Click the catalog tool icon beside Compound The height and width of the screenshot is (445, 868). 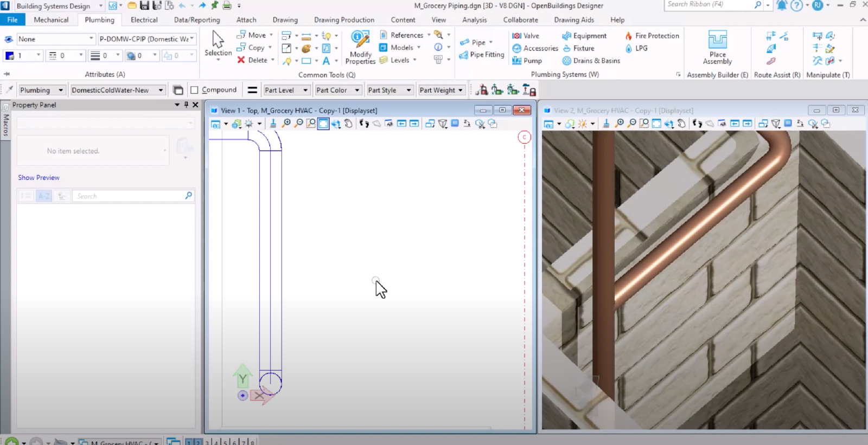tap(178, 90)
